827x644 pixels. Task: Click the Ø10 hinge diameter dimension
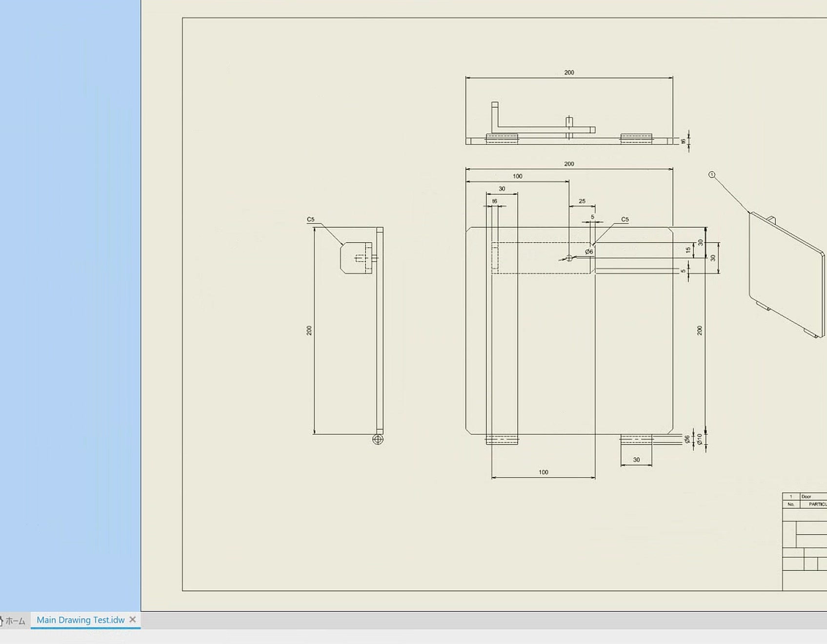700,439
